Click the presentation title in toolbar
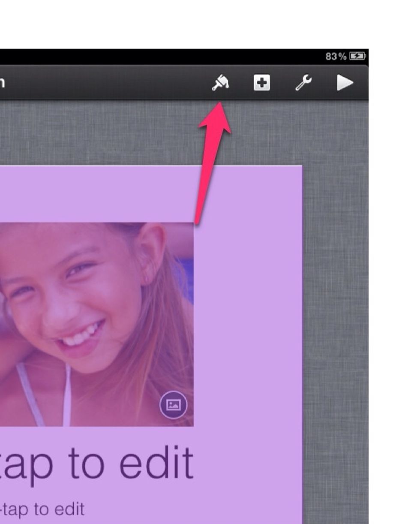The width and height of the screenshot is (420, 524). pyautogui.click(x=2, y=83)
